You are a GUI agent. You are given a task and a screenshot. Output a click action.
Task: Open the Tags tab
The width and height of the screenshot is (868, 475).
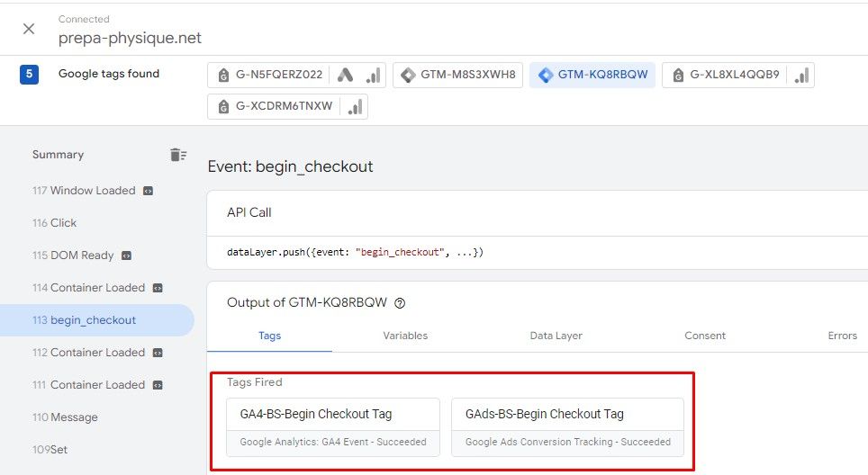[269, 336]
